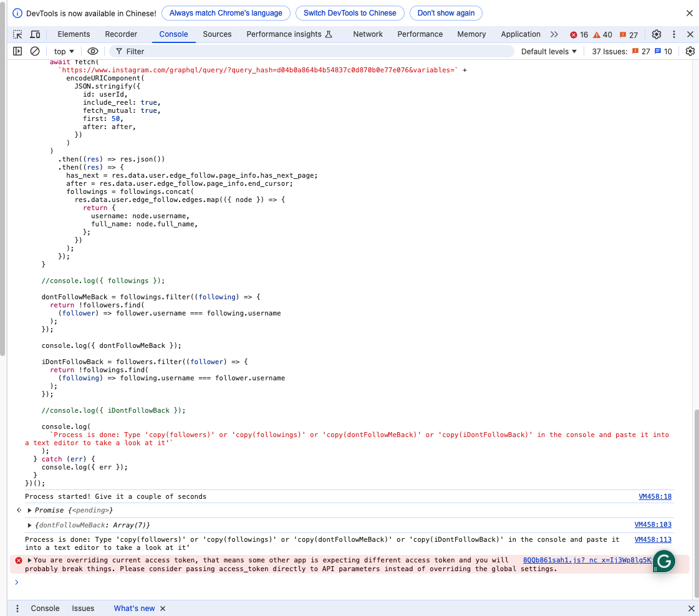Toggle the device emulation toolbar
This screenshot has height=616, width=699.
[35, 34]
